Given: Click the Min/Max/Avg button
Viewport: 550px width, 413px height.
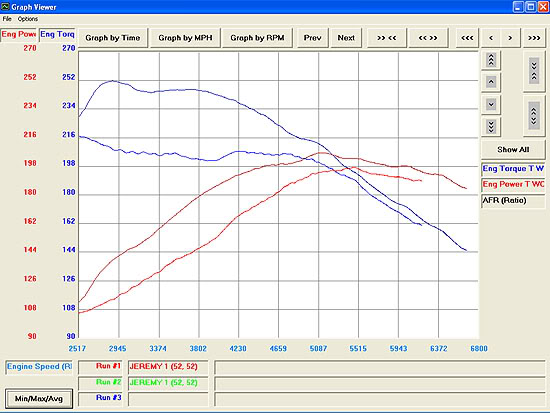Looking at the screenshot, I should [39, 399].
